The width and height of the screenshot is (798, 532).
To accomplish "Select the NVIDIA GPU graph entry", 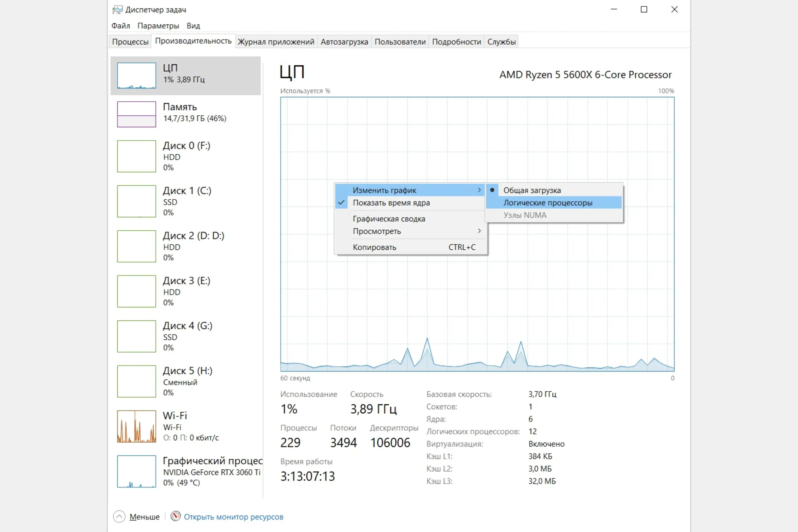I will 137,471.
